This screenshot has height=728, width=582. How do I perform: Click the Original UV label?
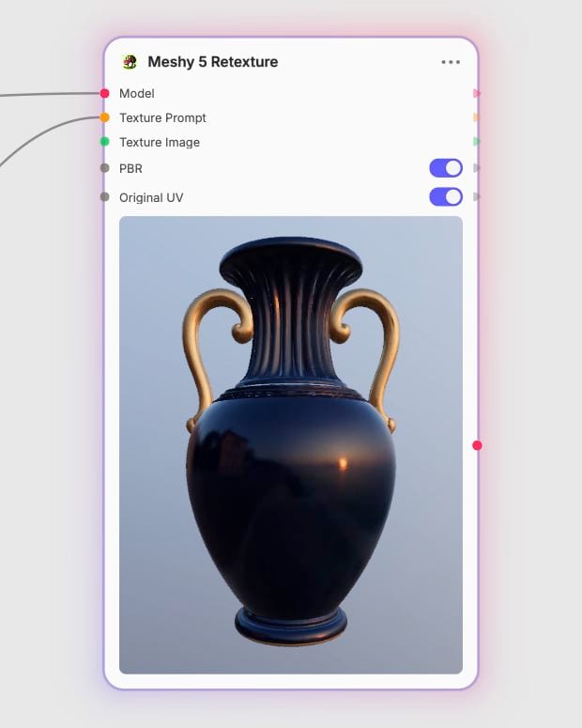pyautogui.click(x=151, y=198)
